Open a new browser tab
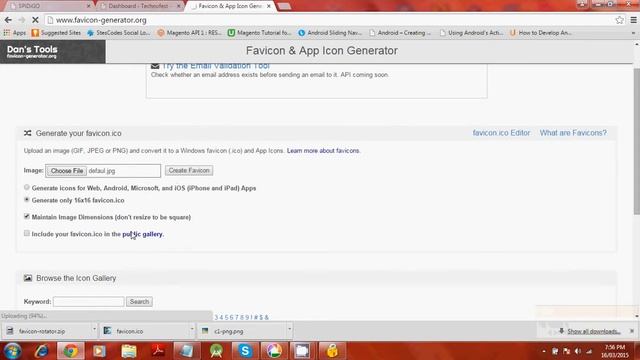Screen dimensions: 640x360 coord(284,6)
